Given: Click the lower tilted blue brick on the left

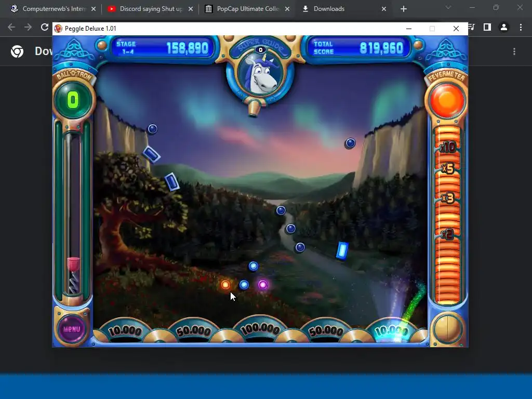Looking at the screenshot, I should pos(171,182).
